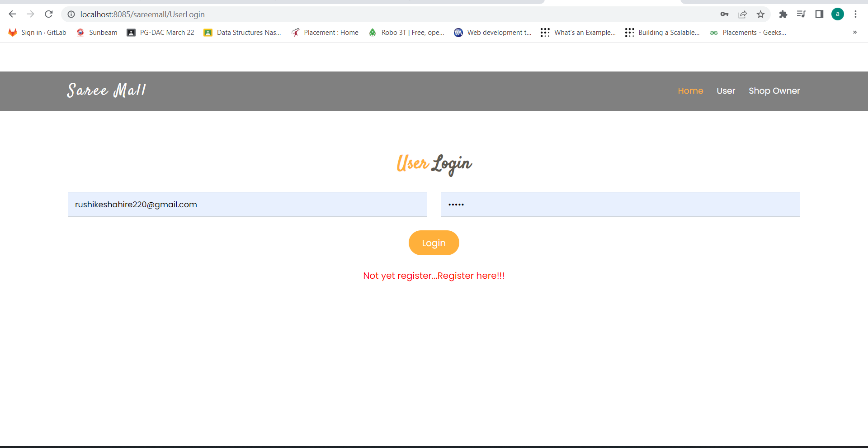Click the profile avatar in the toolbar

coord(838,14)
